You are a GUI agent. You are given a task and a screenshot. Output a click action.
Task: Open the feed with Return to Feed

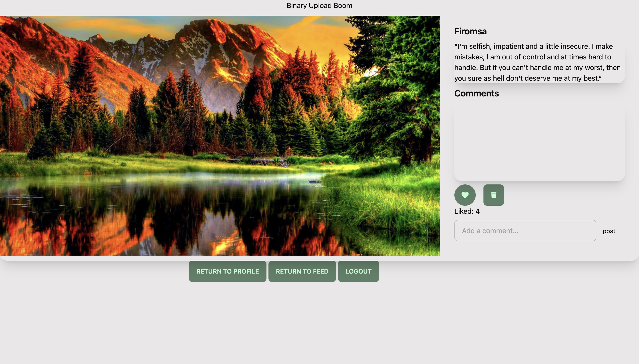(302, 271)
